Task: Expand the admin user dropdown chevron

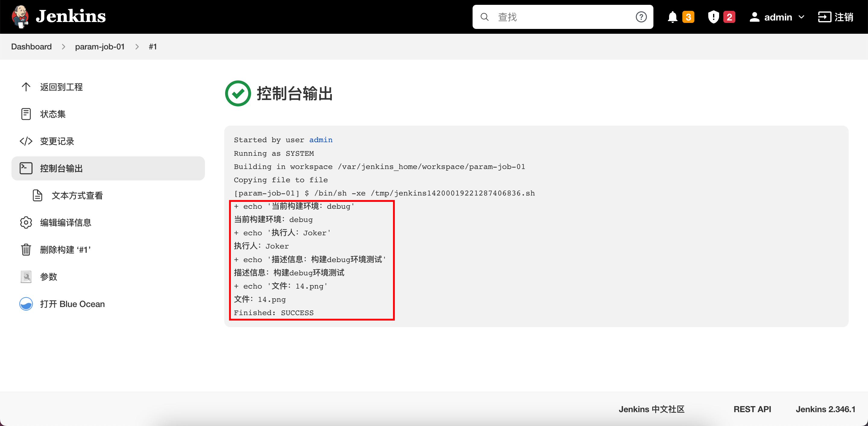Action: [801, 17]
